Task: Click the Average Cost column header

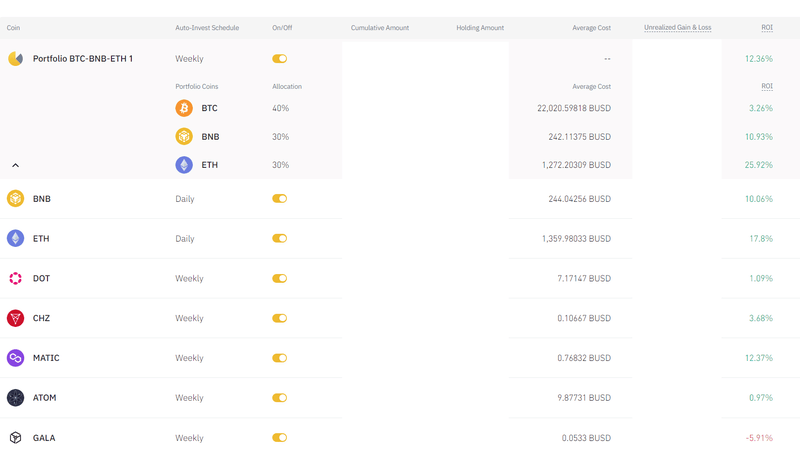Action: tap(591, 28)
